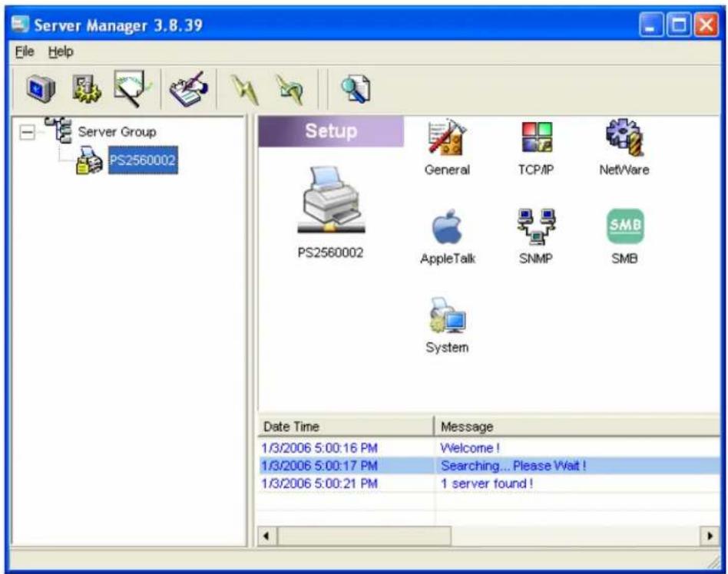The width and height of the screenshot is (728, 574).
Task: Click the chart and pen toolbar icon
Action: click(x=132, y=88)
